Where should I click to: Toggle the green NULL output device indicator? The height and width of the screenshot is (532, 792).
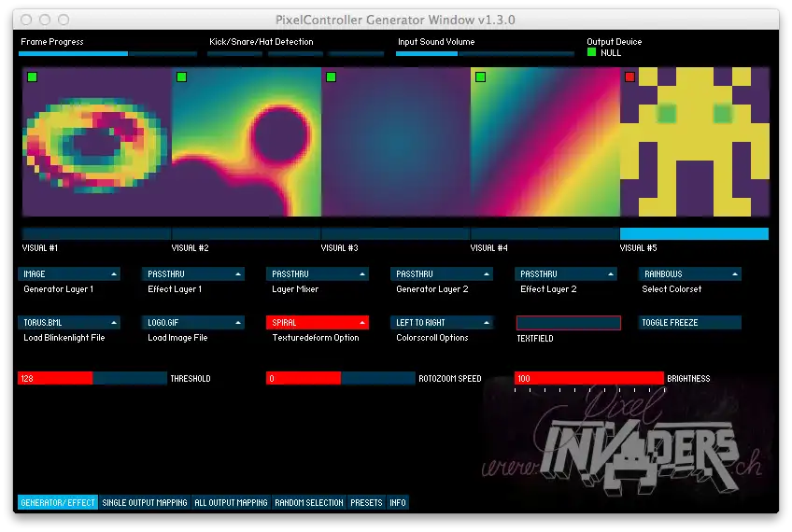591,52
